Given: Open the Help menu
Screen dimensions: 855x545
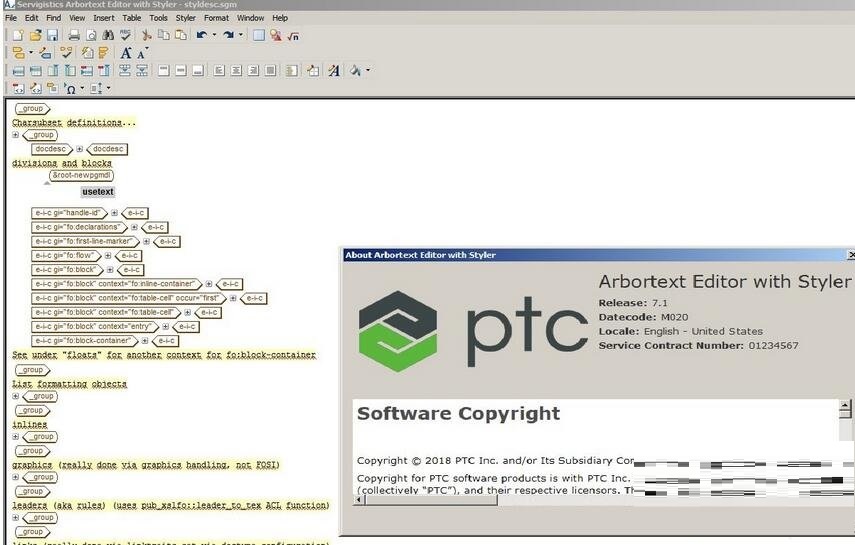Looking at the screenshot, I should pyautogui.click(x=280, y=18).
